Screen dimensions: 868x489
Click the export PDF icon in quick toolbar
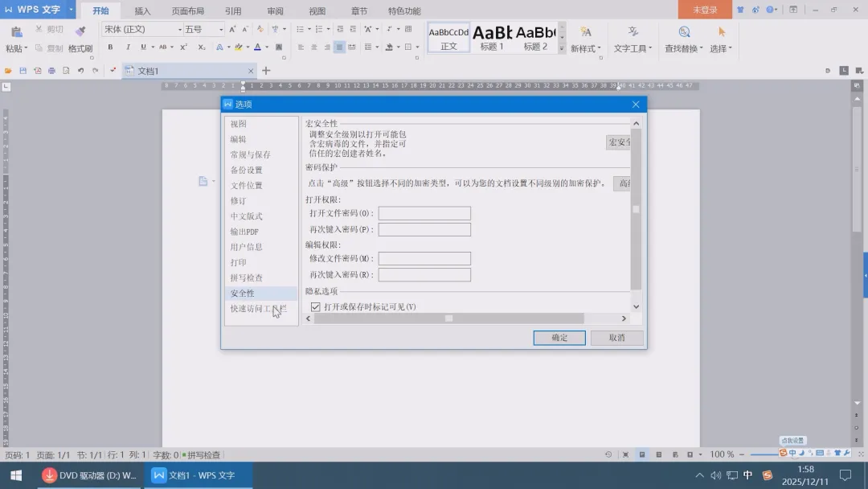point(37,71)
